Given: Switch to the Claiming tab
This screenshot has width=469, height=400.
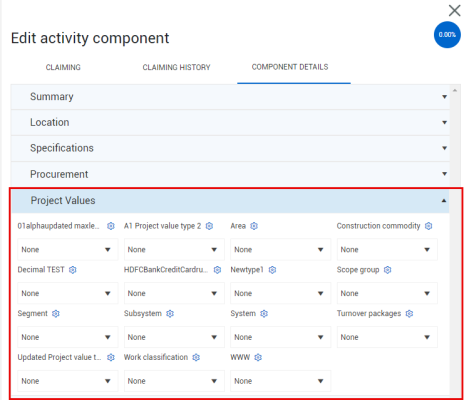Looking at the screenshot, I should pyautogui.click(x=63, y=67).
